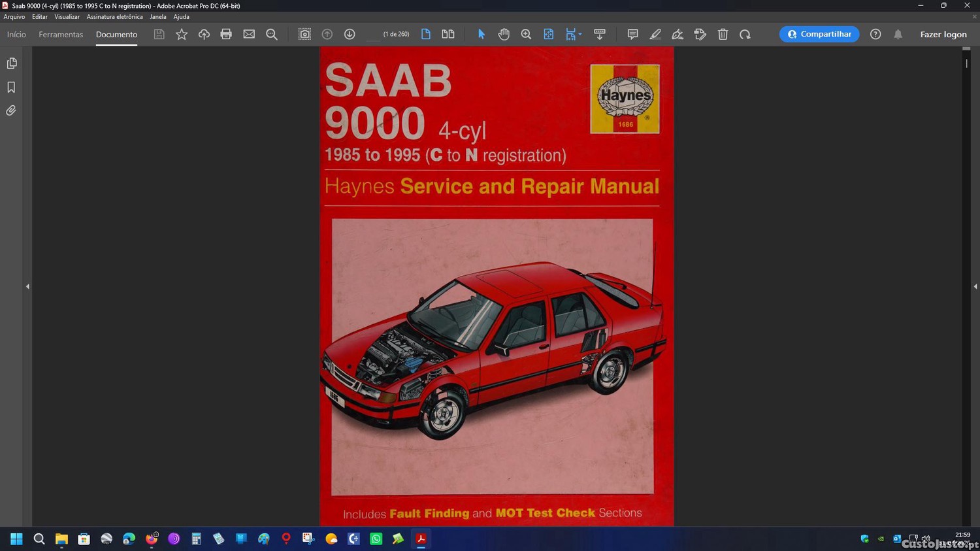The image size is (980, 551).
Task: Open the Janela menu
Action: coord(158,17)
